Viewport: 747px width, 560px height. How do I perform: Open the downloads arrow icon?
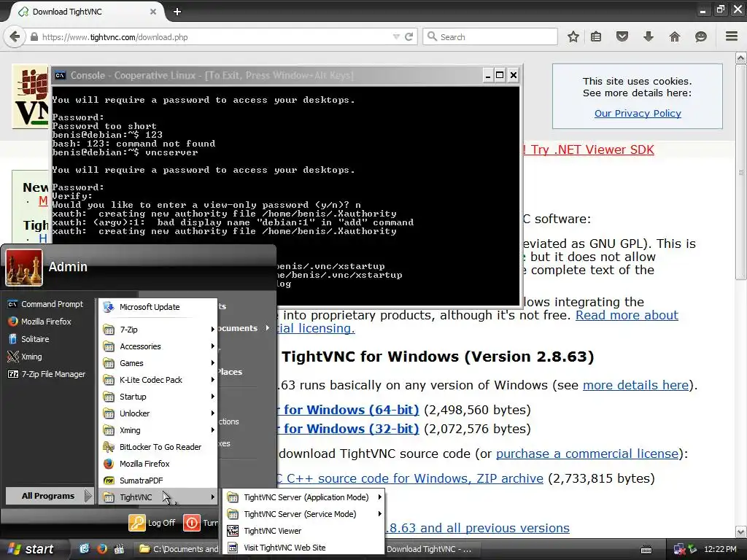649,36
